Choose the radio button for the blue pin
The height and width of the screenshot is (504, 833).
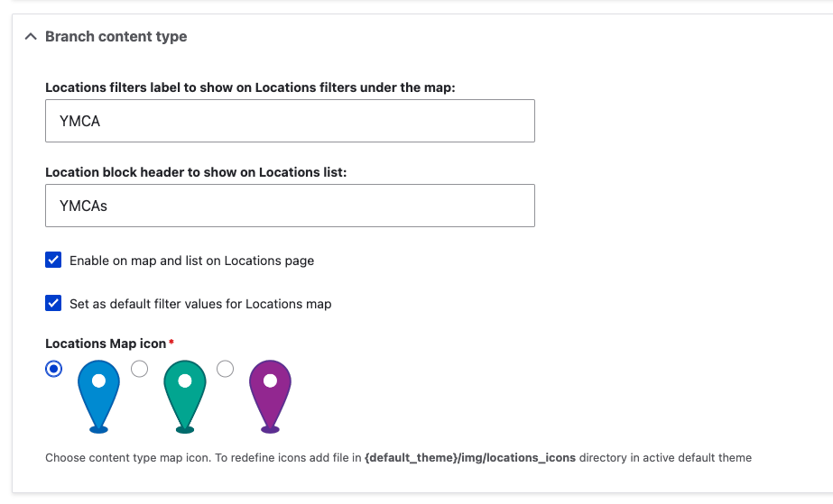tap(53, 369)
